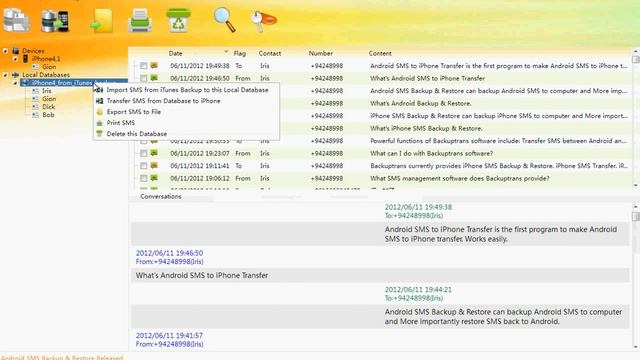Choose Delete this Database
Image resolution: width=640 pixels, height=360 pixels.
click(x=137, y=134)
